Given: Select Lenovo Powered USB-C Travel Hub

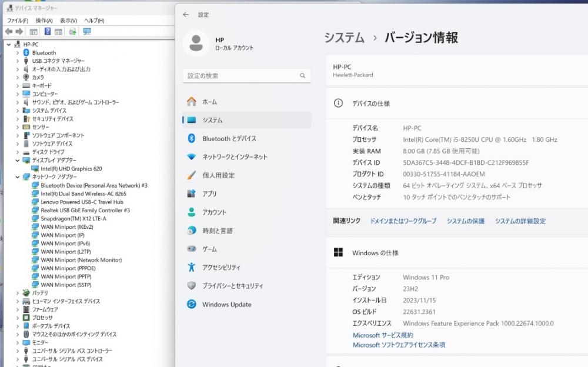Looking at the screenshot, I should (82, 202).
